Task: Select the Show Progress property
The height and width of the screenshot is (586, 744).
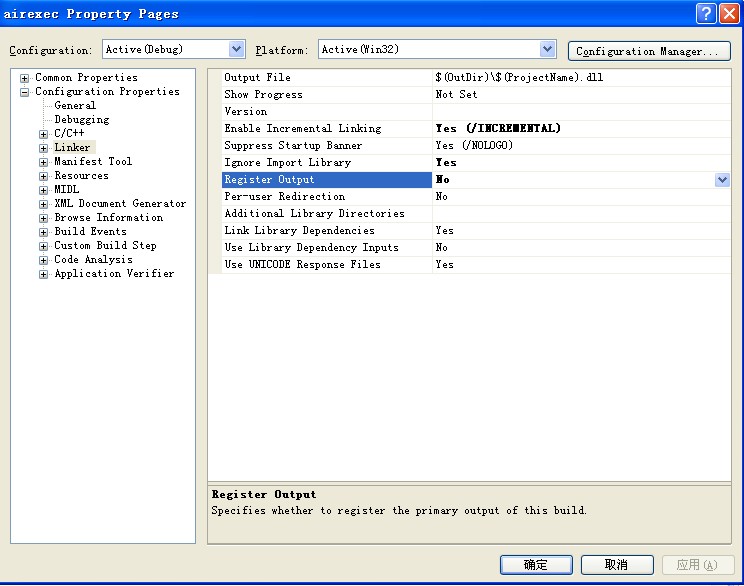Action: [327, 94]
